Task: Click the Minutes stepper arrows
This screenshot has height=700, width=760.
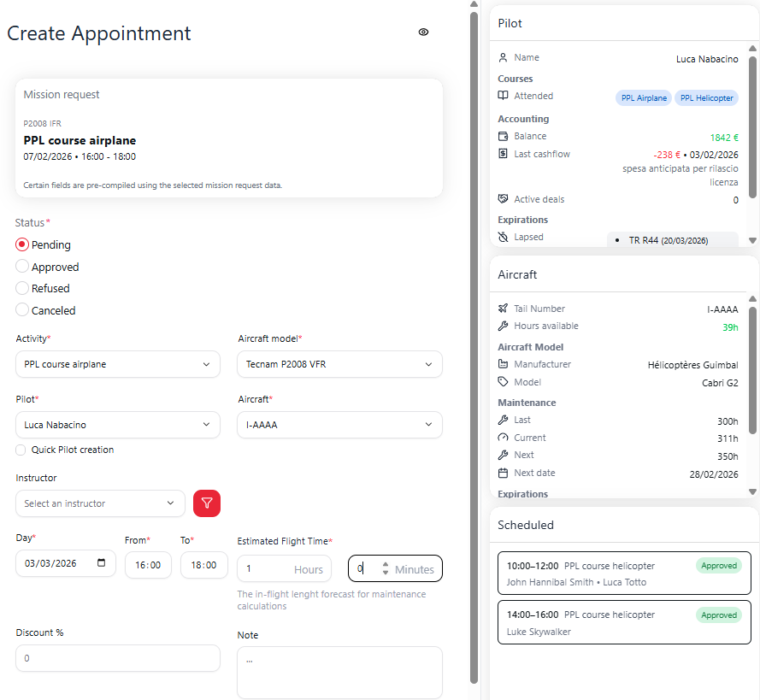Action: coord(386,569)
